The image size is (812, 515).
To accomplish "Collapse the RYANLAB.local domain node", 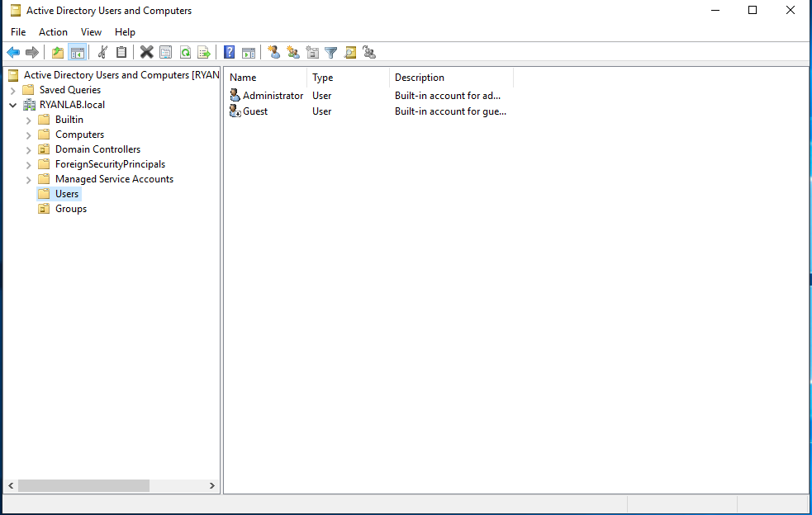I will (x=12, y=104).
